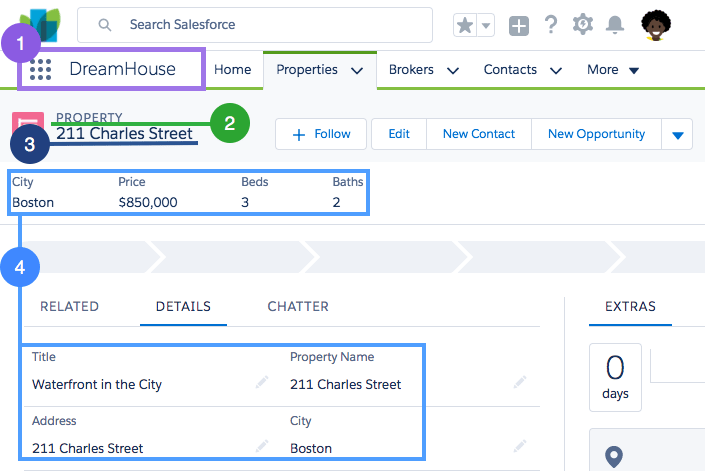Click the map location pin icon
The width and height of the screenshot is (705, 471).
point(614,457)
